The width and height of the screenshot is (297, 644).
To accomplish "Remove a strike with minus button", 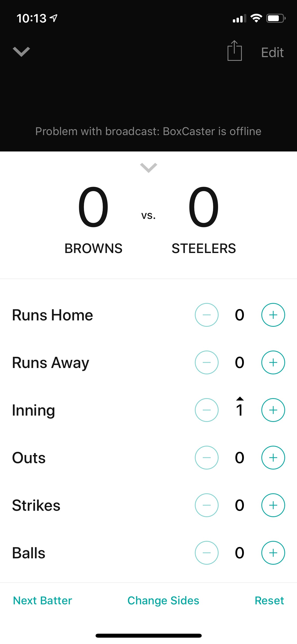I will tap(206, 505).
